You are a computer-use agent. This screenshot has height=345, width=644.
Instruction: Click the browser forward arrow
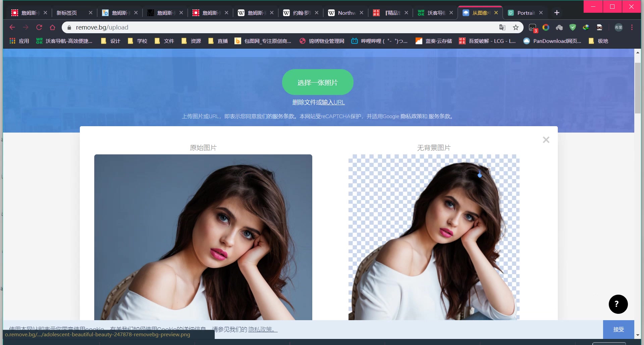(26, 27)
